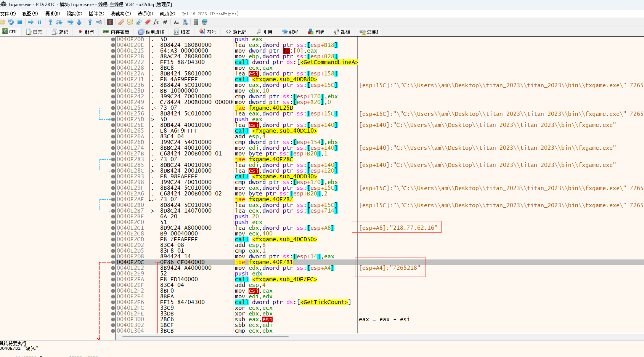This screenshot has width=644, height=357.
Task: Click the Trace Over icon
Action: (x=79, y=22)
